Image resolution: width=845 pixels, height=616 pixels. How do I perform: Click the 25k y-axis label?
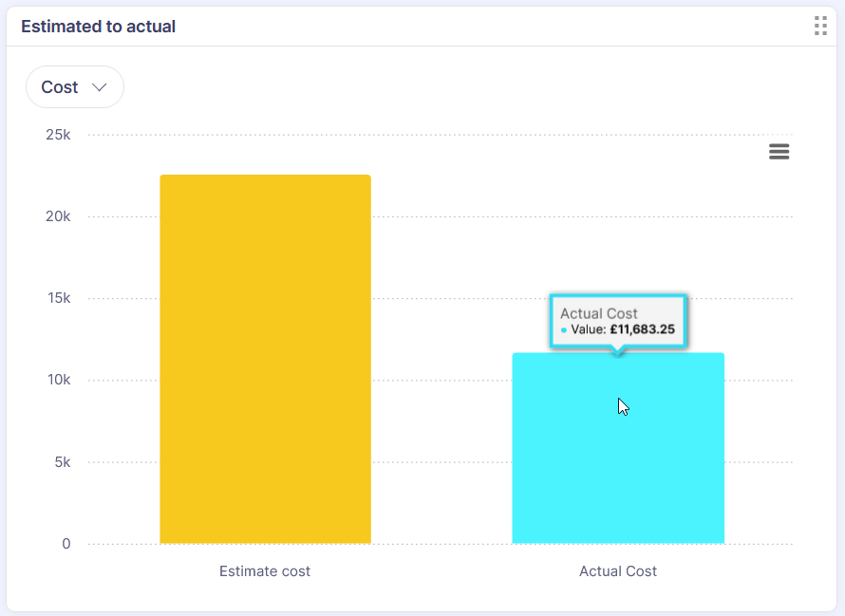click(58, 135)
